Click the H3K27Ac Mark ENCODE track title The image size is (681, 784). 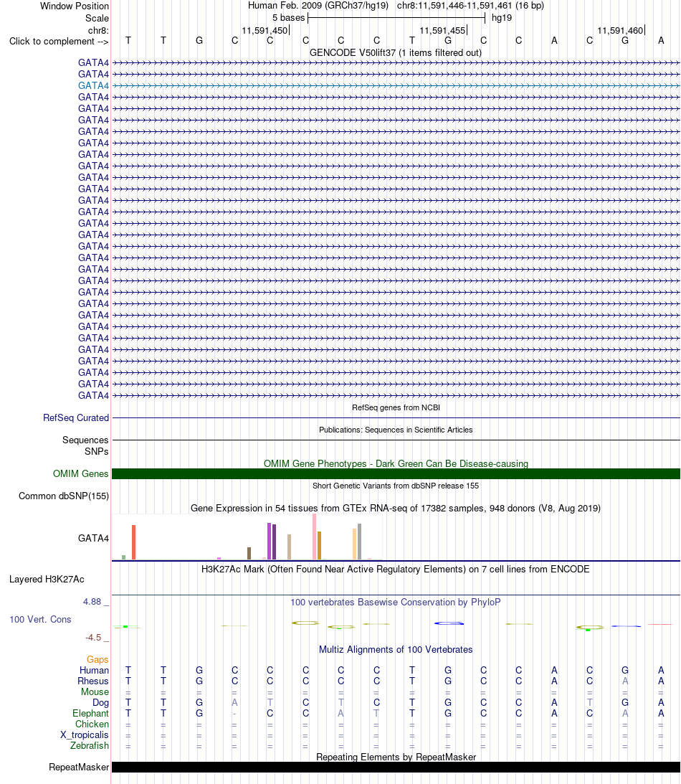[x=396, y=569]
